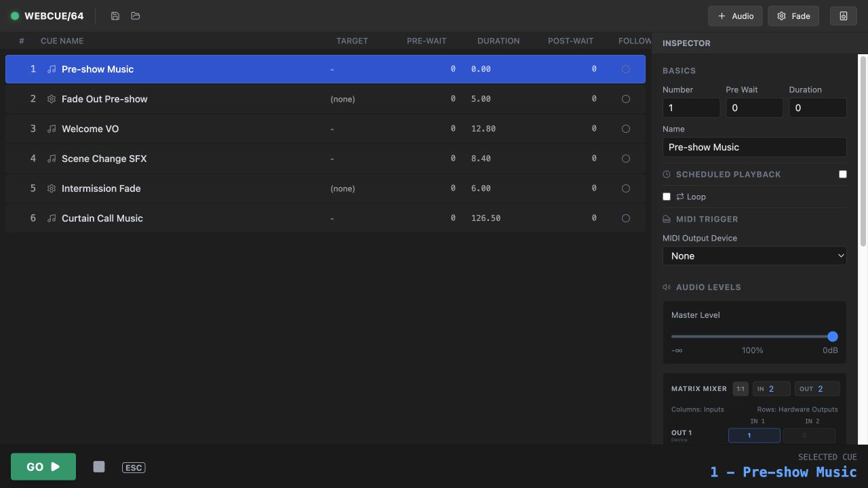Viewport: 868px width, 488px height.
Task: Click the save workspace icon
Action: pos(115,16)
